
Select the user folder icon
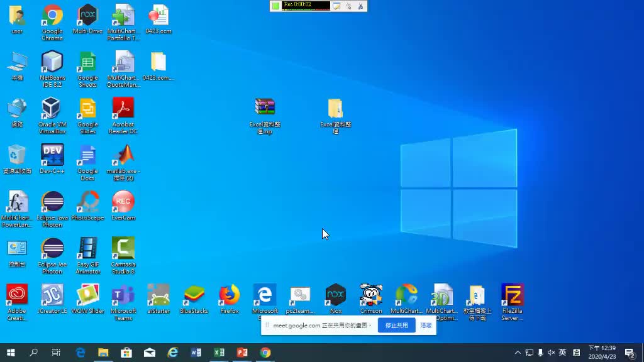click(x=17, y=19)
